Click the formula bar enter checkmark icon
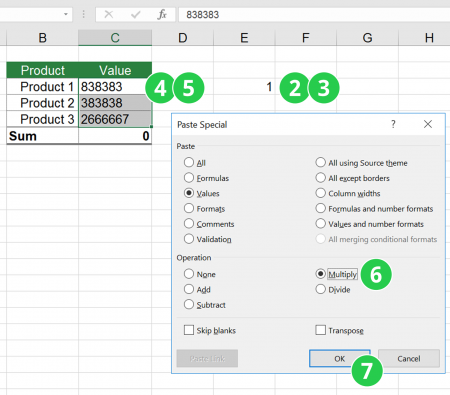 [x=135, y=14]
